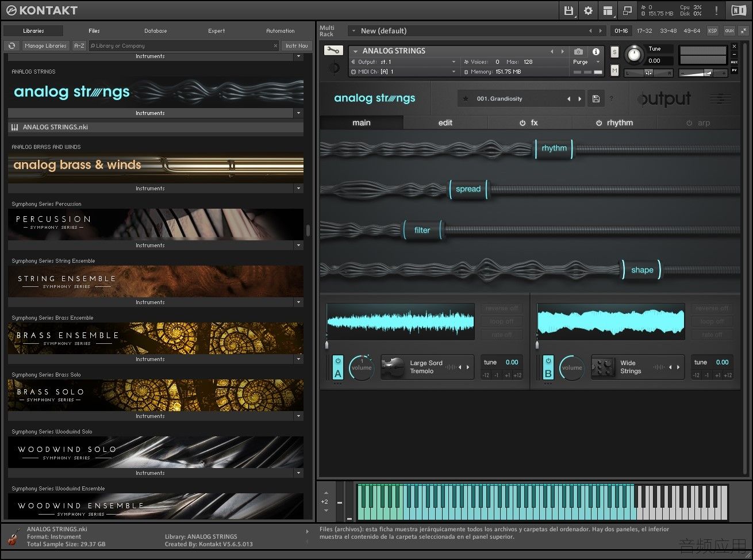Toggle the rhythm tab power icon
This screenshot has height=560, width=753.
point(599,123)
